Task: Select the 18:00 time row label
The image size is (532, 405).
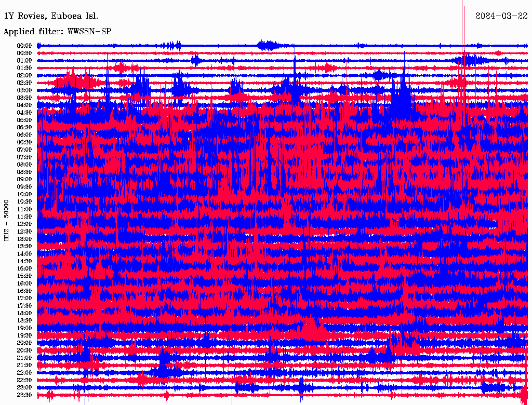Action: (24, 314)
